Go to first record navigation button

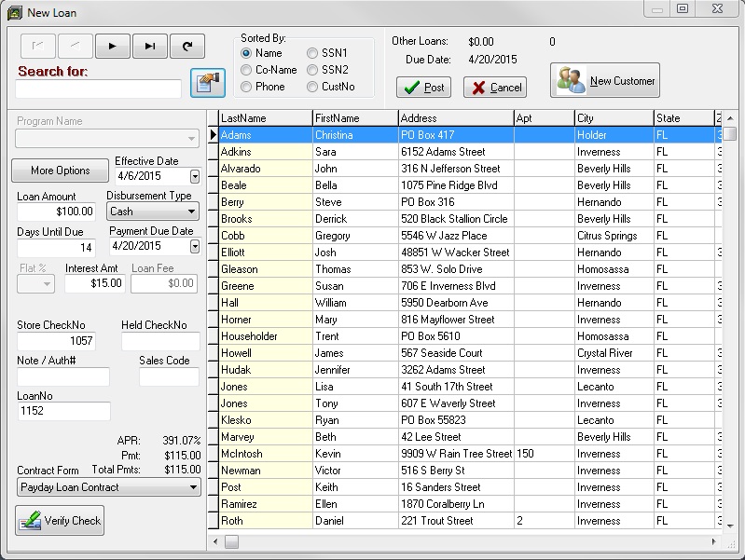pyautogui.click(x=38, y=46)
